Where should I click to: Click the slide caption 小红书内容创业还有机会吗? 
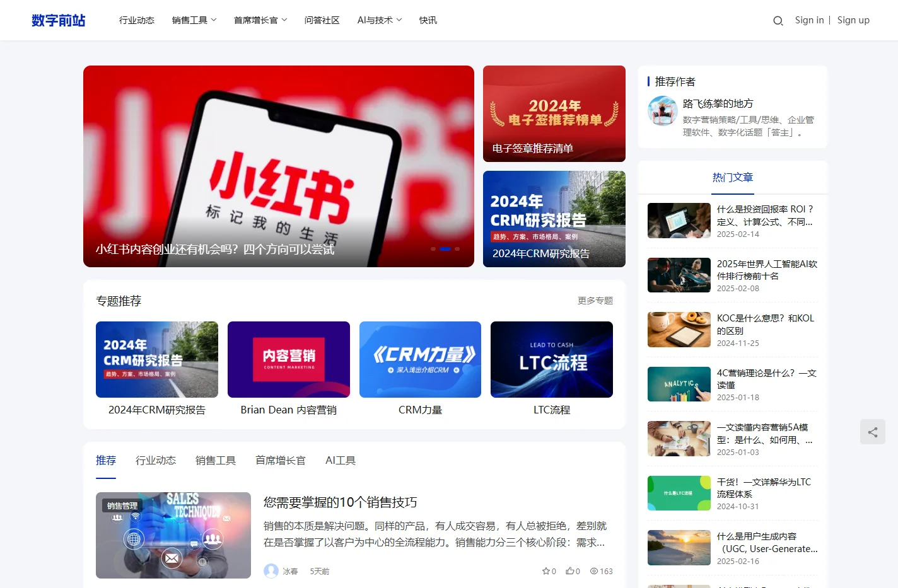tap(215, 250)
